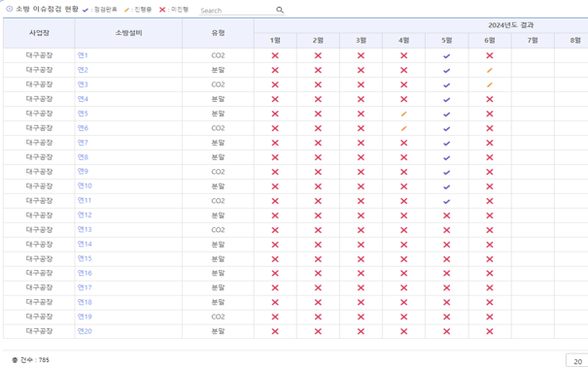This screenshot has width=588, height=367.
Task: Open the 연20 equipment link
Action: pos(85,331)
